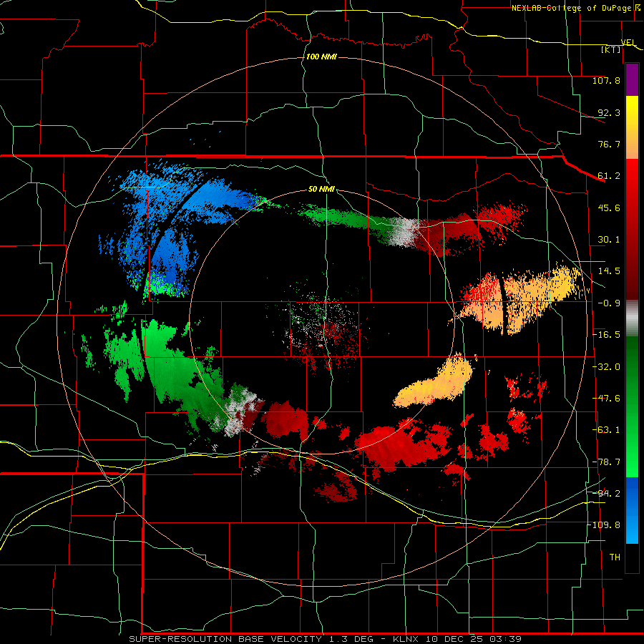Select the -78.7 legend value

pyautogui.click(x=606, y=462)
